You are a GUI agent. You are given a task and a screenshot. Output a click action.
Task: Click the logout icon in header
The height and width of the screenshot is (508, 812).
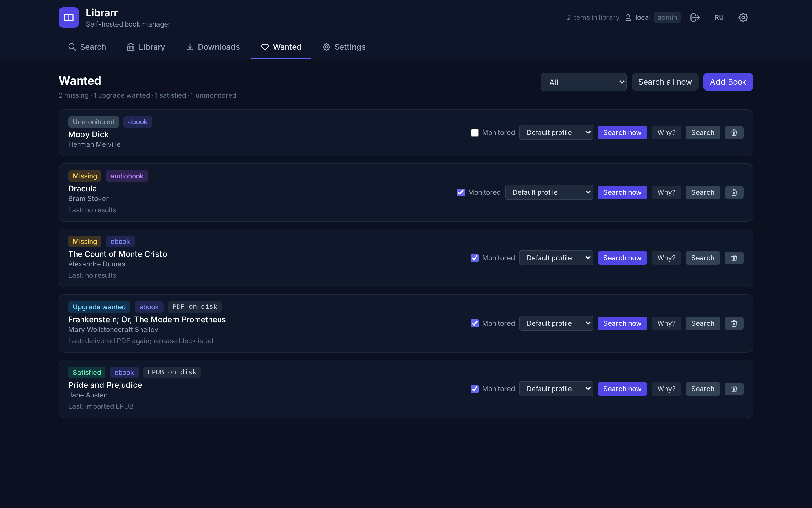coord(695,17)
